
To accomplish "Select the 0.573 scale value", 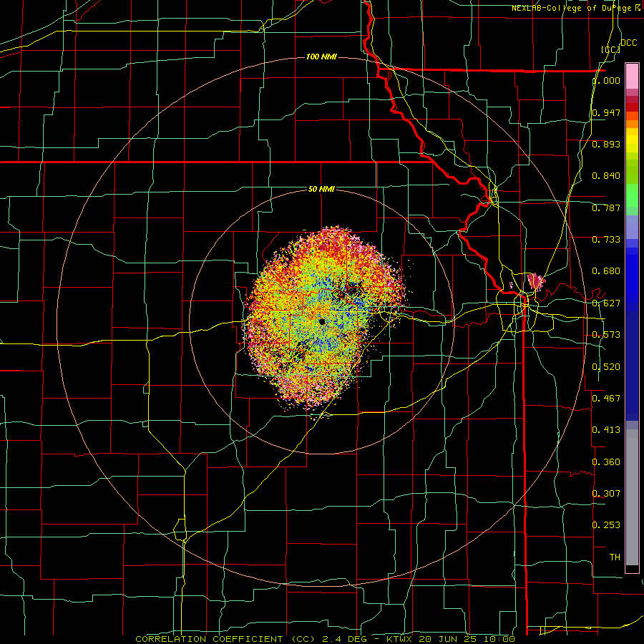I will click(x=606, y=335).
